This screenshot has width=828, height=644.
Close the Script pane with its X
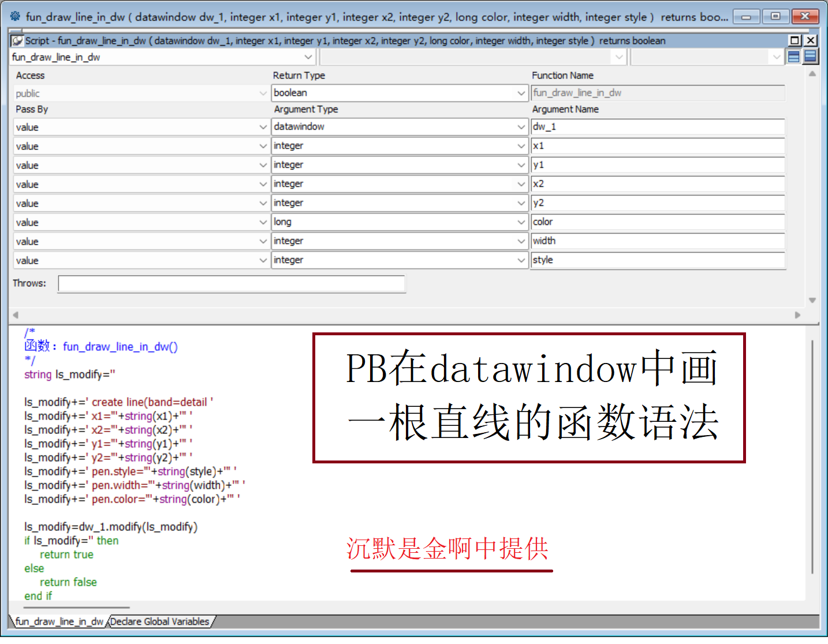point(811,40)
